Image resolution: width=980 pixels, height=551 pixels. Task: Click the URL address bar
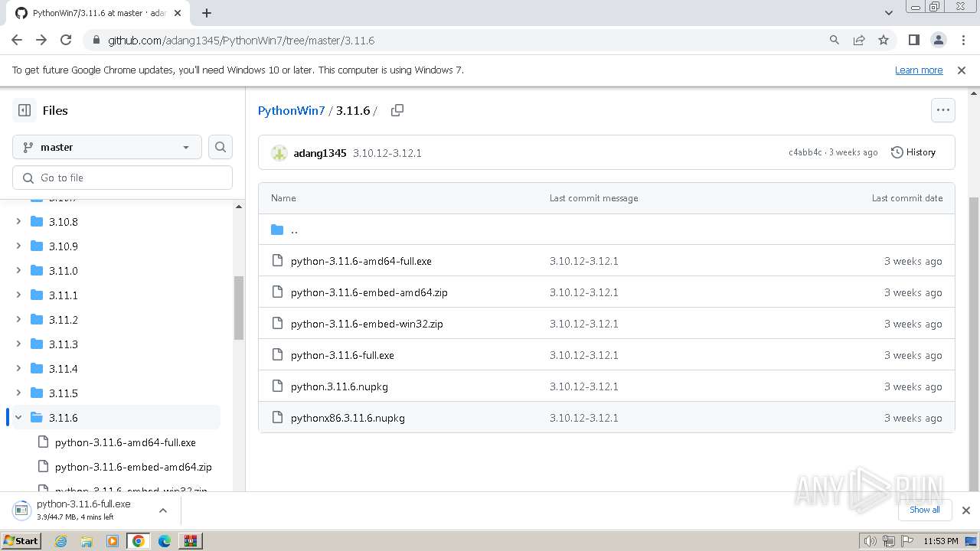pyautogui.click(x=459, y=41)
